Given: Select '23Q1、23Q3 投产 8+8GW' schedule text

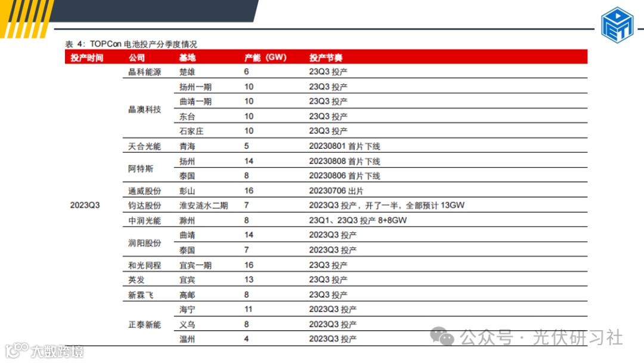Looking at the screenshot, I should 358,221.
